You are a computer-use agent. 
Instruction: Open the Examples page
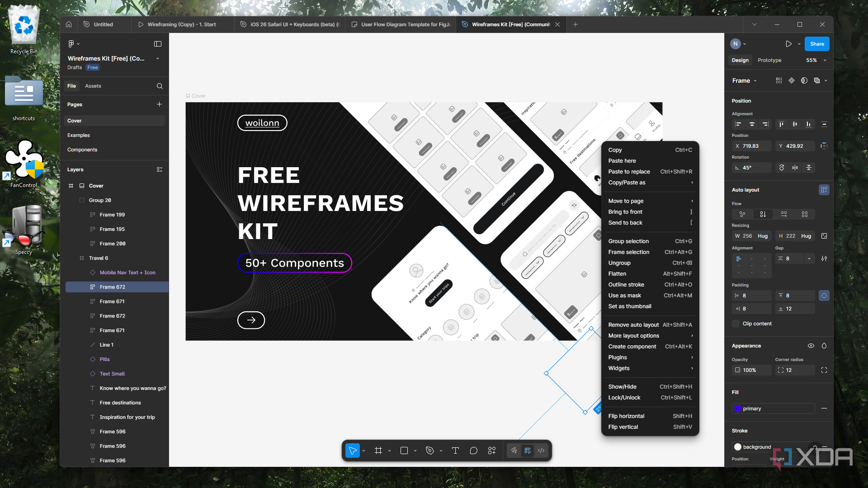click(x=115, y=135)
